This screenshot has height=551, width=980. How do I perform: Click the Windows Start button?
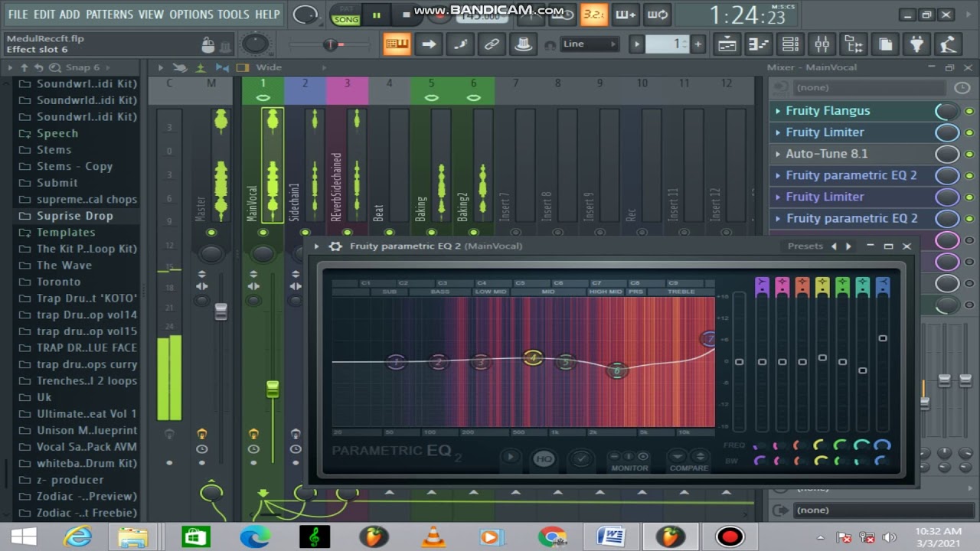pos(23,536)
